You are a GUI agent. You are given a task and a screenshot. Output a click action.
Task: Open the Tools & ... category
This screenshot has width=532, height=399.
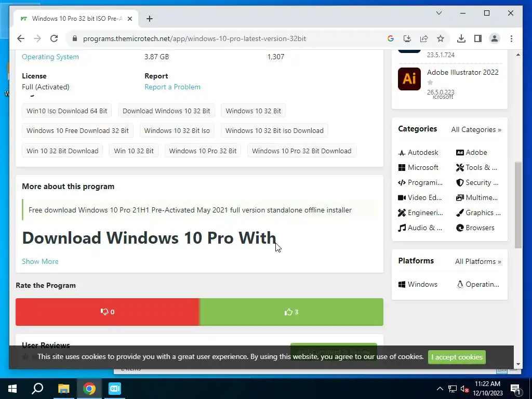point(477,168)
